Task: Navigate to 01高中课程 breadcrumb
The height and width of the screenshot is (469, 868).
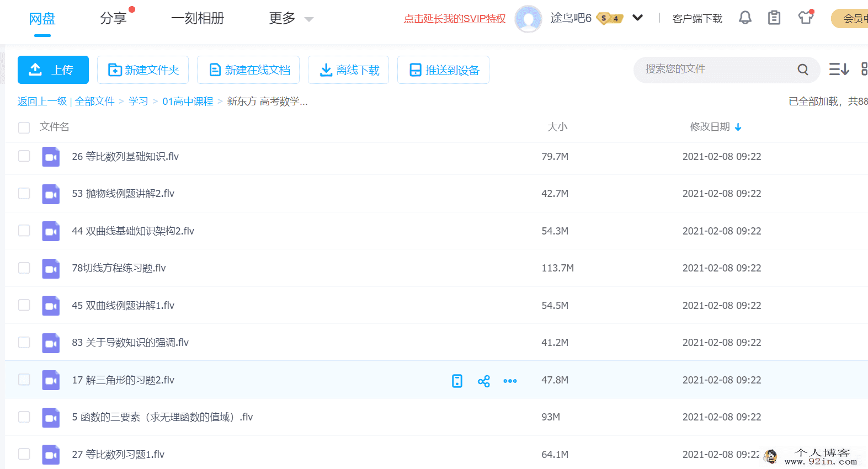Action: coord(188,102)
